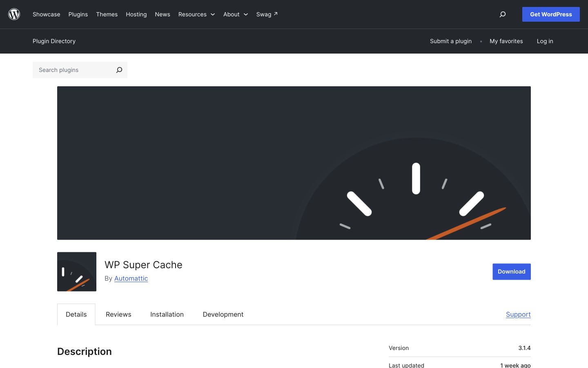Click the Get WordPress button
Image resolution: width=588 pixels, height=368 pixels.
(x=551, y=14)
